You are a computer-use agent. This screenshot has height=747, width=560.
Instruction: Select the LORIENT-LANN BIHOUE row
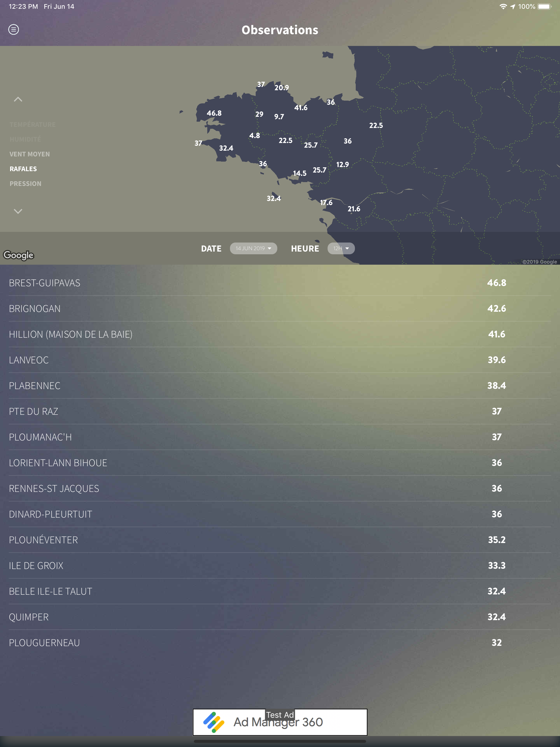pyautogui.click(x=280, y=463)
